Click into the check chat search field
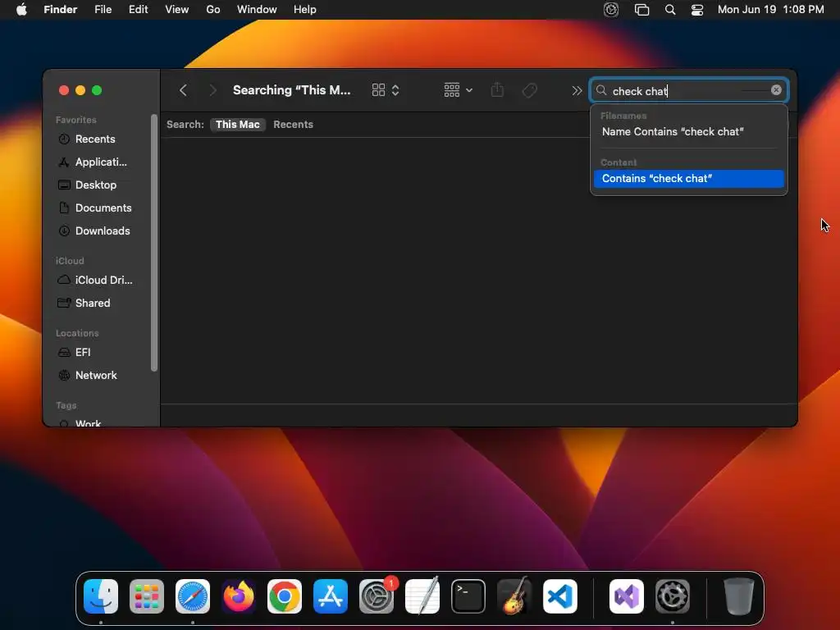 [688, 90]
